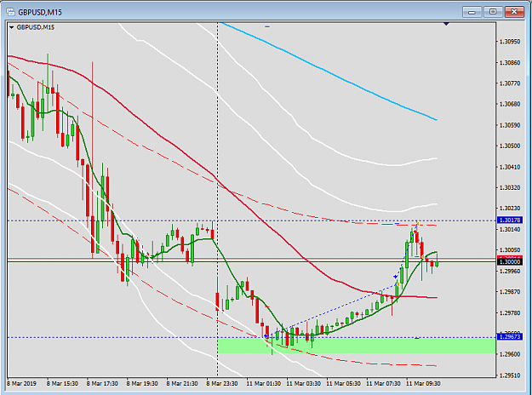Close the GBPUSD,M15 chart window
The height and width of the screenshot is (395, 532).
click(514, 12)
